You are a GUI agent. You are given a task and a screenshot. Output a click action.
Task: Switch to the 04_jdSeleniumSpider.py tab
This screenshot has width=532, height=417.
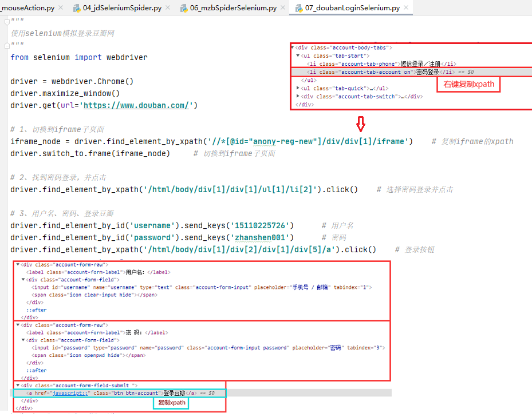[x=122, y=8]
